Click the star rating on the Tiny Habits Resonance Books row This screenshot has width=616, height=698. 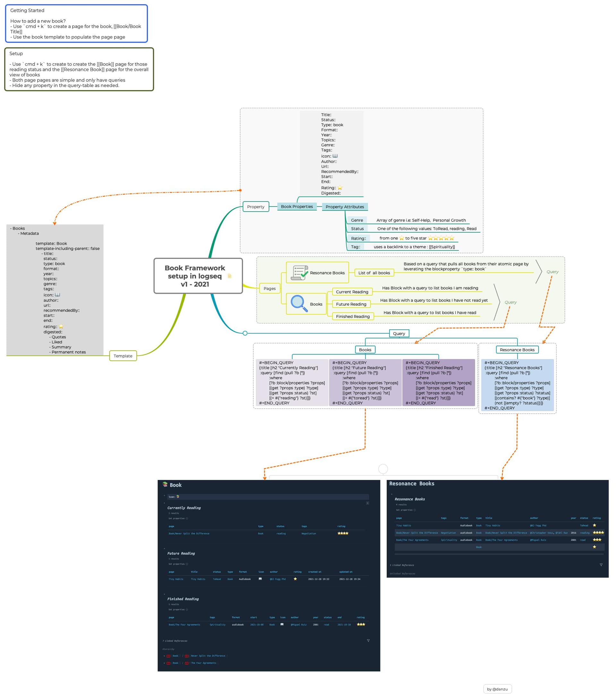[595, 526]
